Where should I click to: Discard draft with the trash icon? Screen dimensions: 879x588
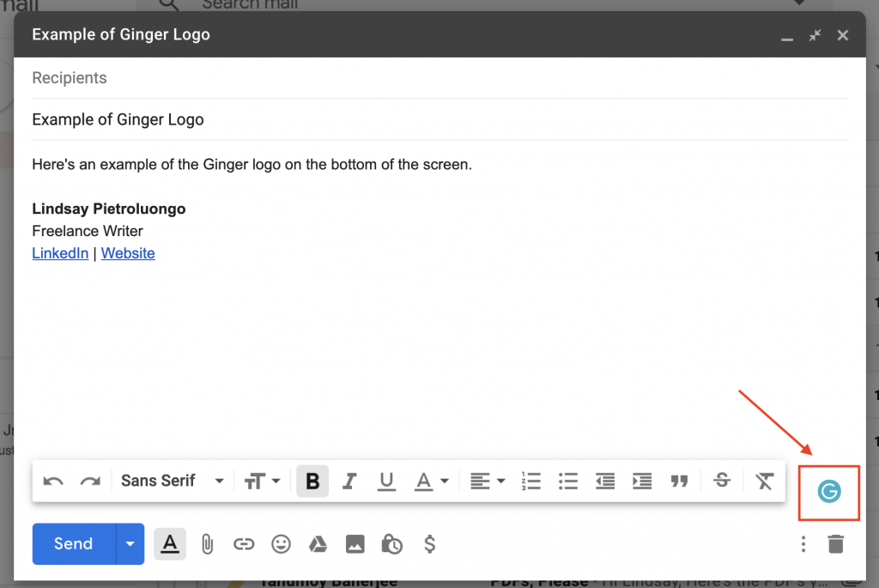click(835, 543)
